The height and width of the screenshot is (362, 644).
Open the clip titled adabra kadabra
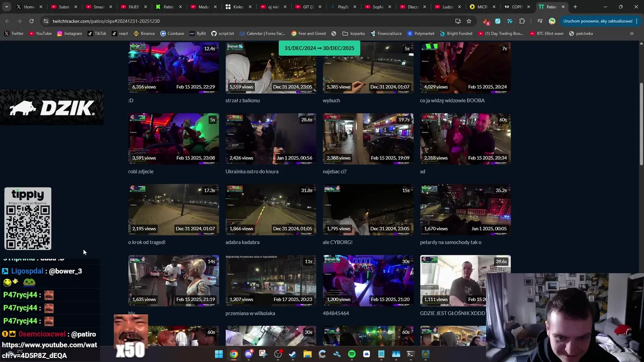tap(271, 210)
